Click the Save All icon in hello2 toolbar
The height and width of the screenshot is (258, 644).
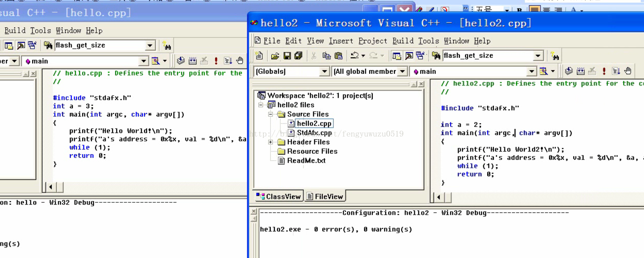coord(298,56)
